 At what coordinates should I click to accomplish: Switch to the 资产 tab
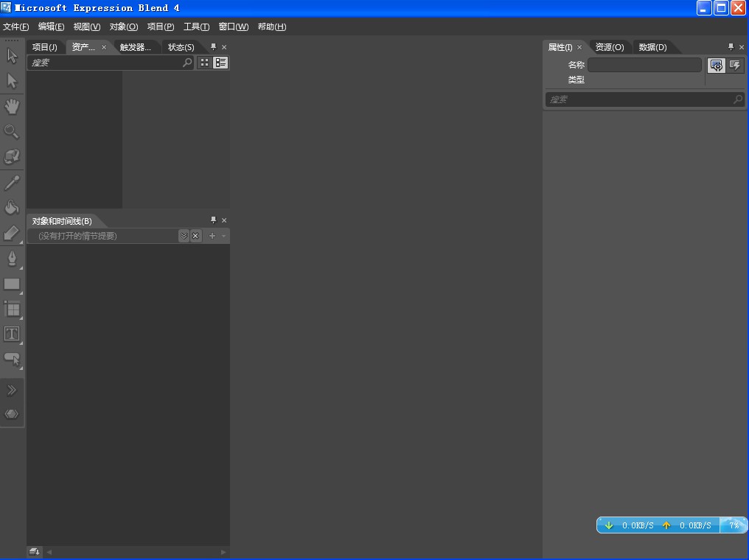[x=83, y=47]
